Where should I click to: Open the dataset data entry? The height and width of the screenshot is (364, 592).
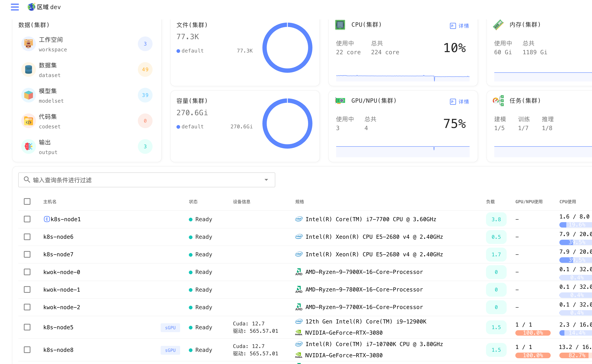[x=87, y=69]
